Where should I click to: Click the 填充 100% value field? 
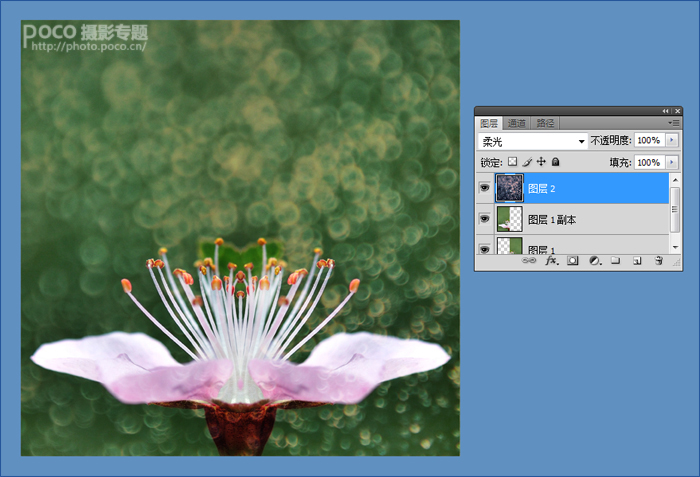[650, 162]
